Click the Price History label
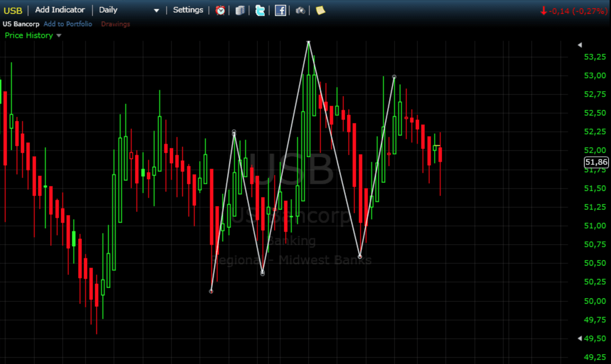 point(29,35)
